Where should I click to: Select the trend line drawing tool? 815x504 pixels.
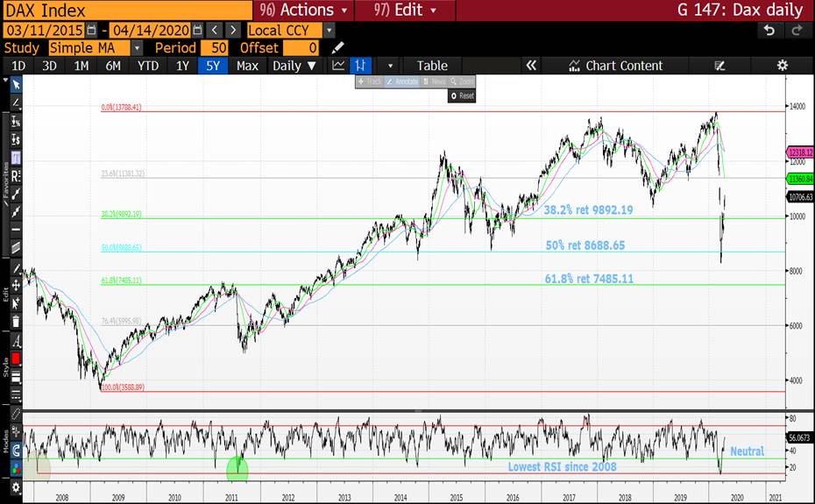coord(16,103)
